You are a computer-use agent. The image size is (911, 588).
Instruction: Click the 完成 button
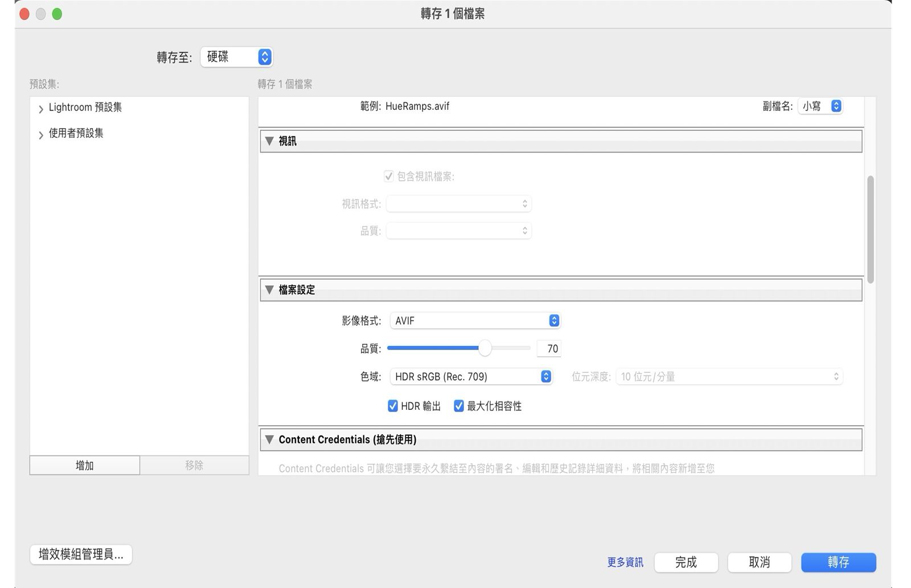(x=686, y=562)
